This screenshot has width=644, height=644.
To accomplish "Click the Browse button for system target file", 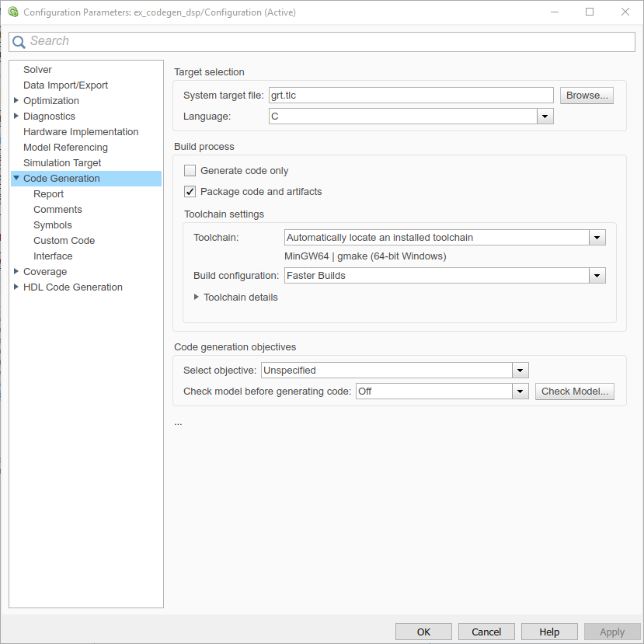I will [587, 95].
